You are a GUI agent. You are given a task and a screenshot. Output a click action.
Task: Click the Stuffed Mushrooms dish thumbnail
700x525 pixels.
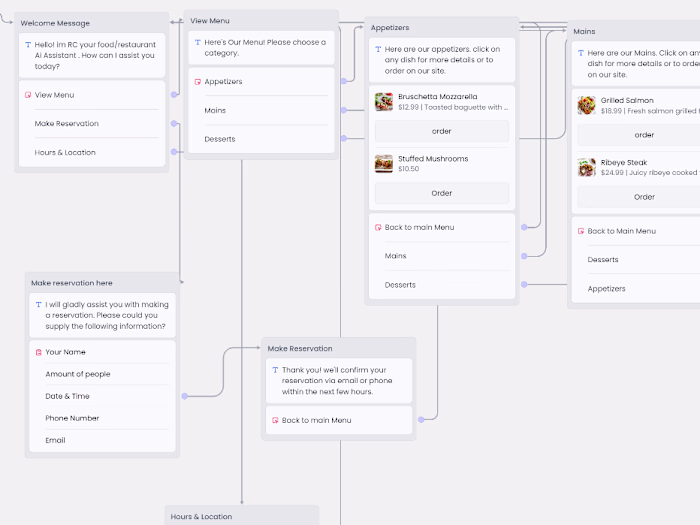[384, 164]
